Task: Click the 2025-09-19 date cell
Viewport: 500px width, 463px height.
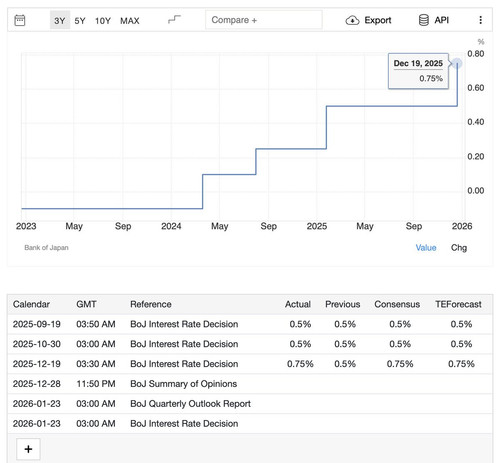Action: [37, 324]
